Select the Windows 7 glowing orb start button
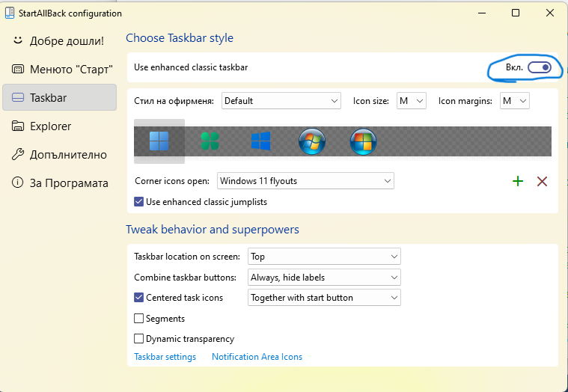This screenshot has width=568, height=392. tap(312, 141)
